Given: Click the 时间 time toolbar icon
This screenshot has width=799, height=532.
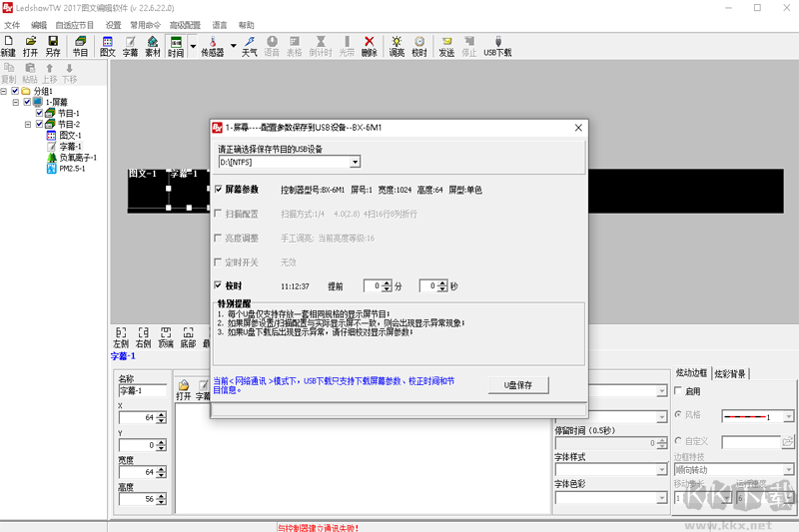Looking at the screenshot, I should pos(176,46).
